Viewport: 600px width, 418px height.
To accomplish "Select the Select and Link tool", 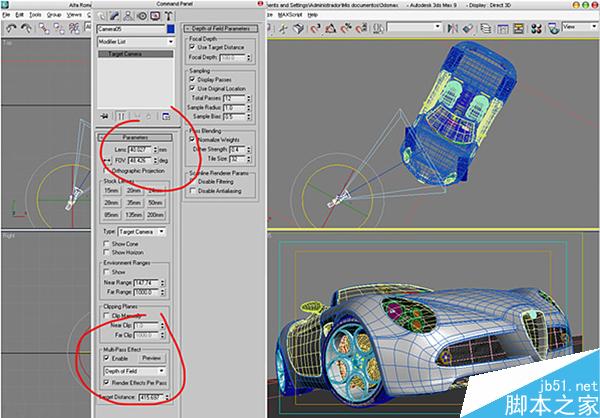I will 44,28.
